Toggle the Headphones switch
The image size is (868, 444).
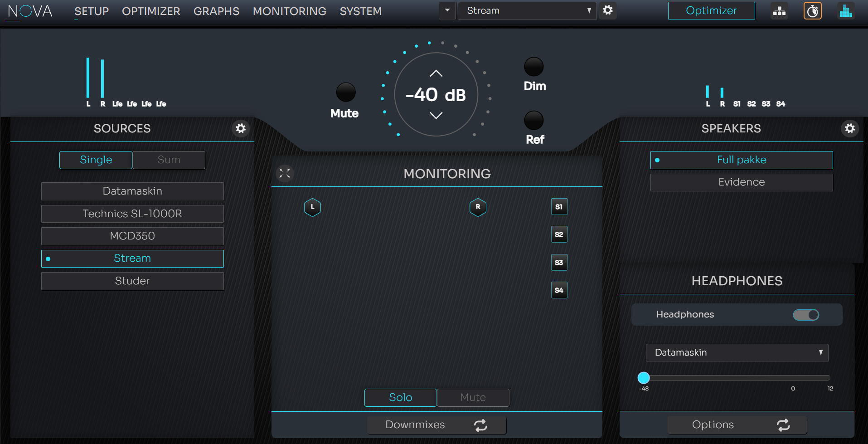[806, 315]
